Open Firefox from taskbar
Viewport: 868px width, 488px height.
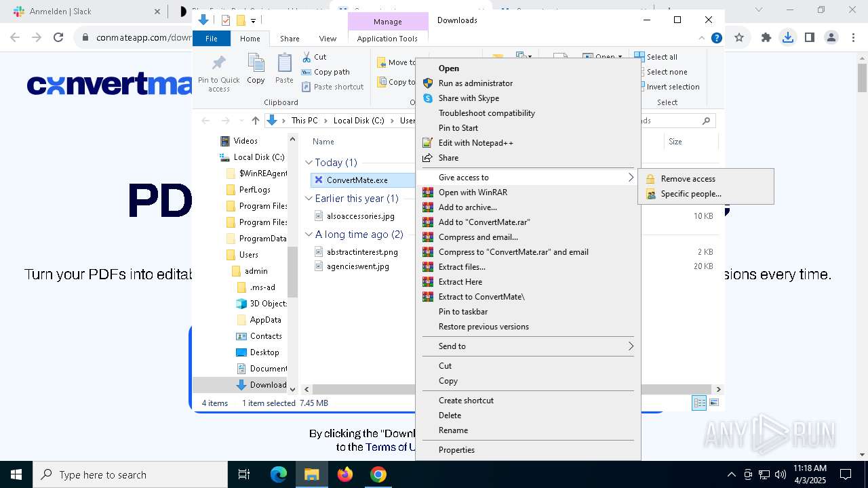click(x=345, y=474)
